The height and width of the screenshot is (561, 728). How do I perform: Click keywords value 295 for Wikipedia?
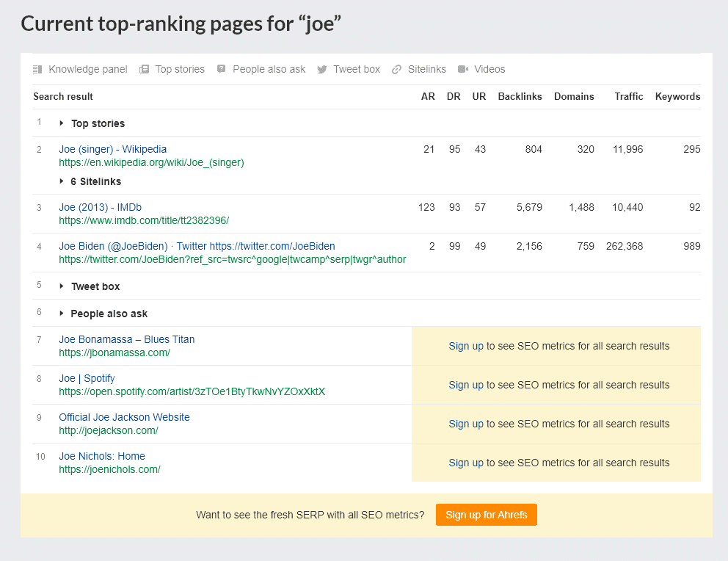point(692,149)
